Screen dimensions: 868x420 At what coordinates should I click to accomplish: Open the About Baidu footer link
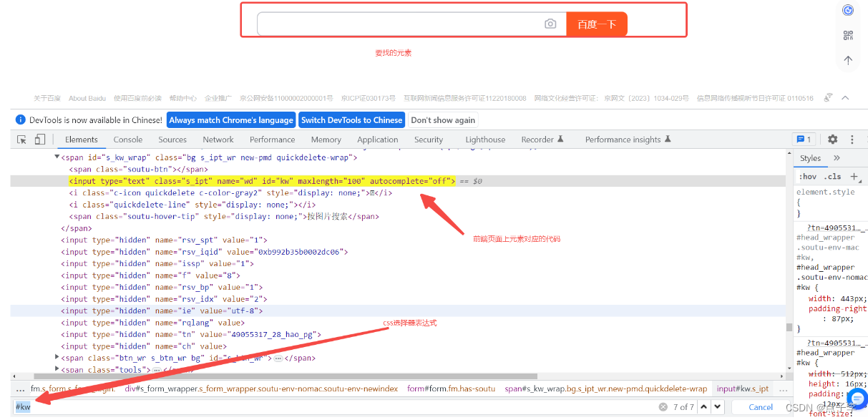tap(87, 98)
